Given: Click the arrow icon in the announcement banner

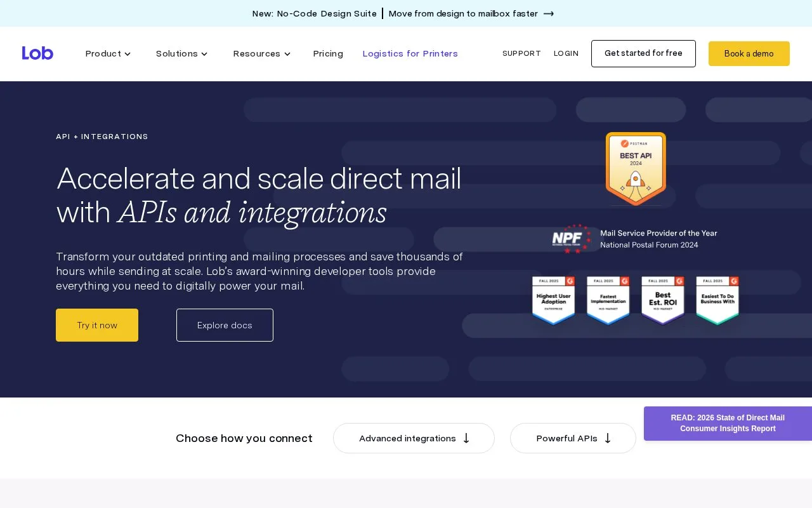Looking at the screenshot, I should tap(549, 13).
